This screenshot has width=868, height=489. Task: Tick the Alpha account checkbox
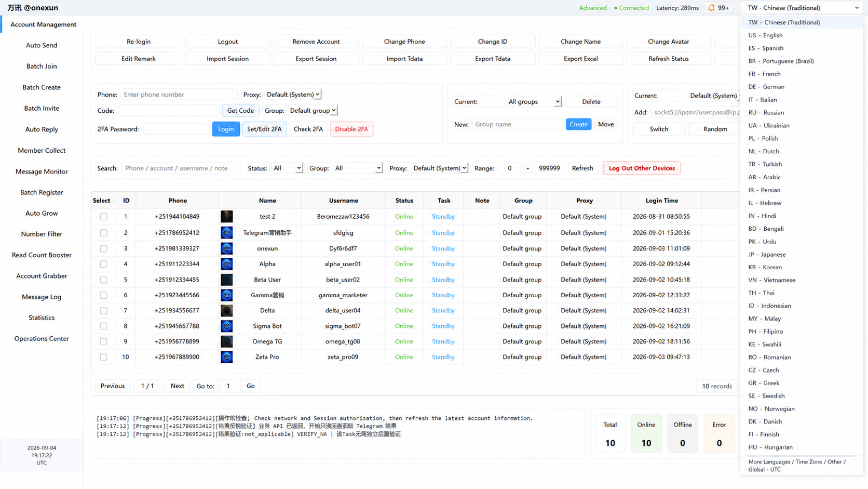[103, 264]
